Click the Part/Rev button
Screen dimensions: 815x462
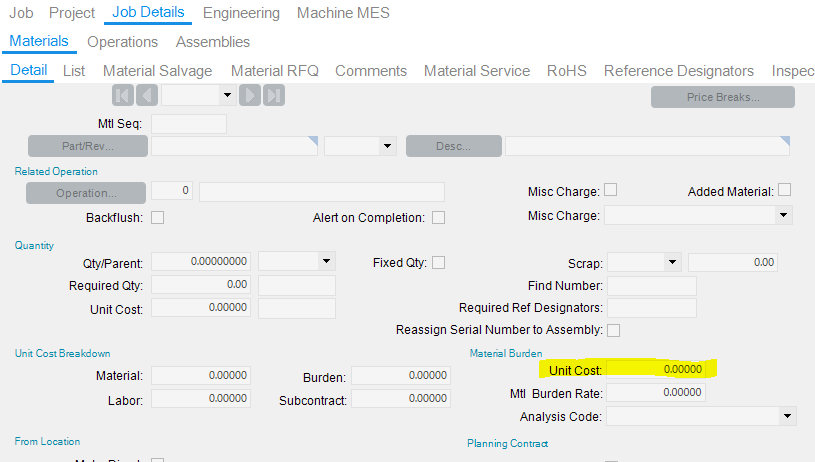click(x=88, y=146)
